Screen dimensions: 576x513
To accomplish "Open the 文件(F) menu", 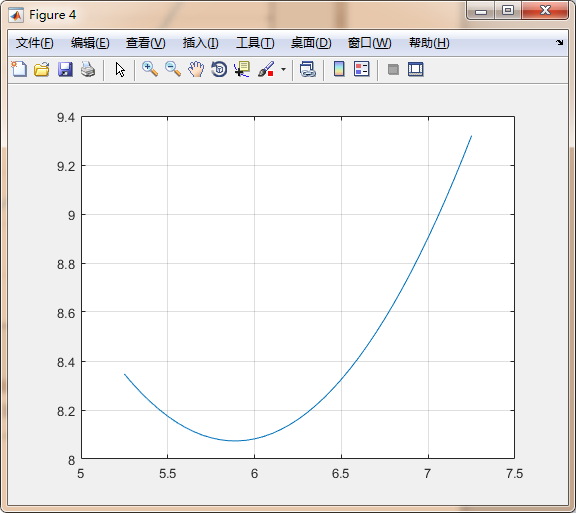I will tap(35, 43).
